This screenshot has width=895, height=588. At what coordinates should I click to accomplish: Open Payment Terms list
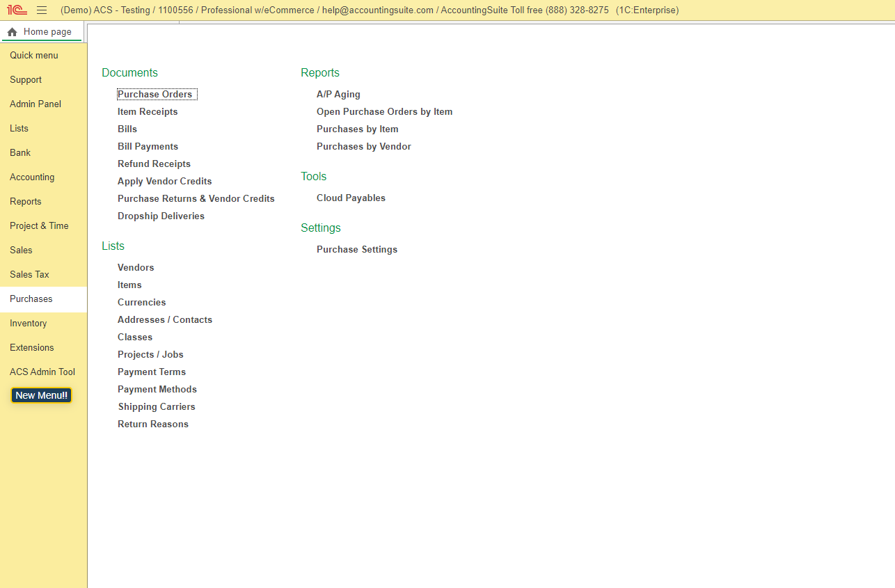coord(152,372)
